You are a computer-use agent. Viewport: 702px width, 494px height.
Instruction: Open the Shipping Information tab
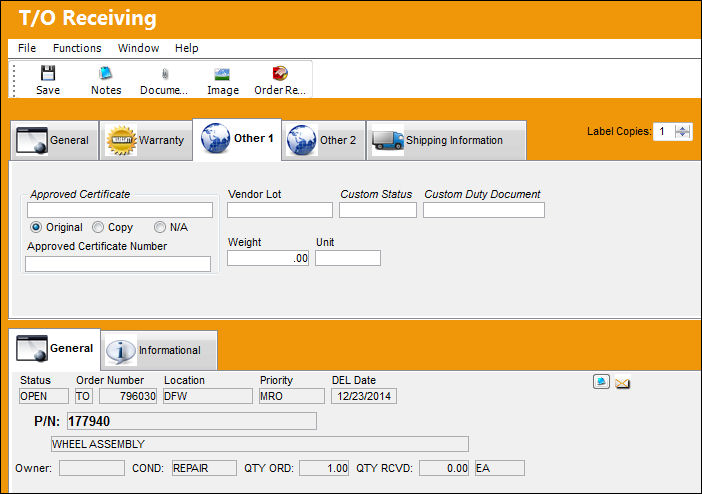coord(446,140)
